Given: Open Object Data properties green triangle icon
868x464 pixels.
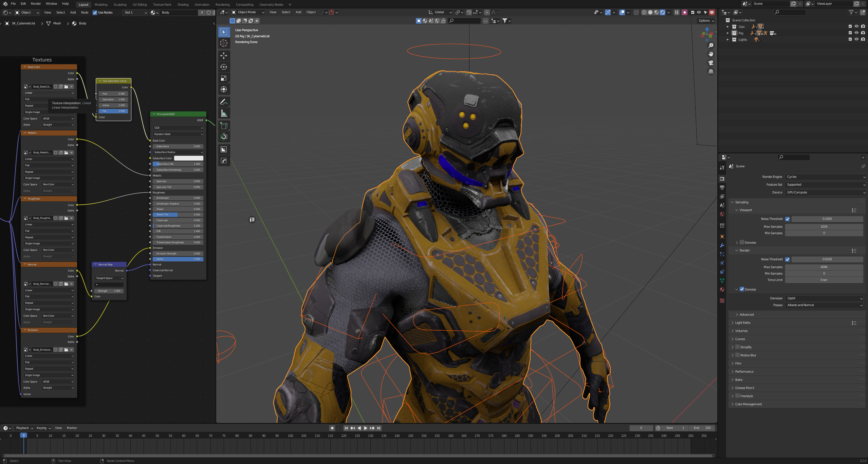Looking at the screenshot, I should [722, 281].
